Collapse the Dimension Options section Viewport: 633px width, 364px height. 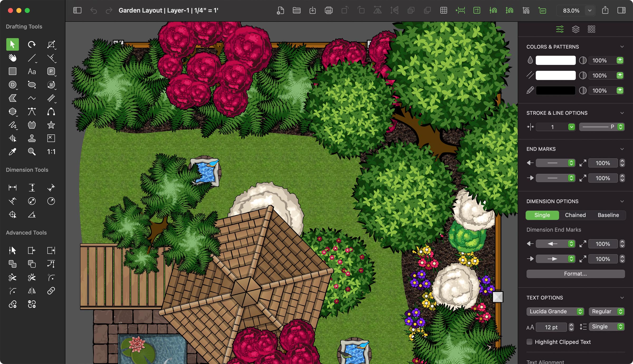click(622, 201)
